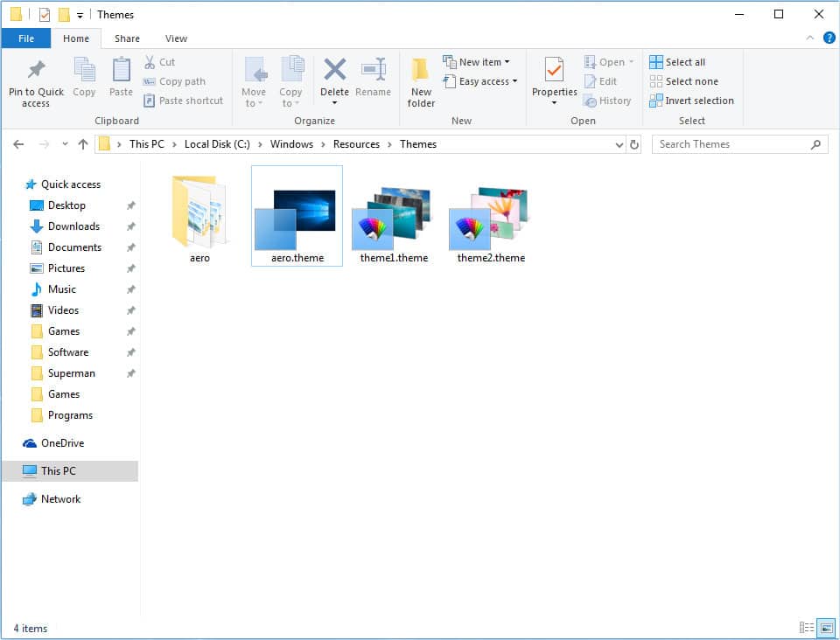This screenshot has height=640, width=840.
Task: Click Paste shortcut in ribbon
Action: (x=183, y=101)
